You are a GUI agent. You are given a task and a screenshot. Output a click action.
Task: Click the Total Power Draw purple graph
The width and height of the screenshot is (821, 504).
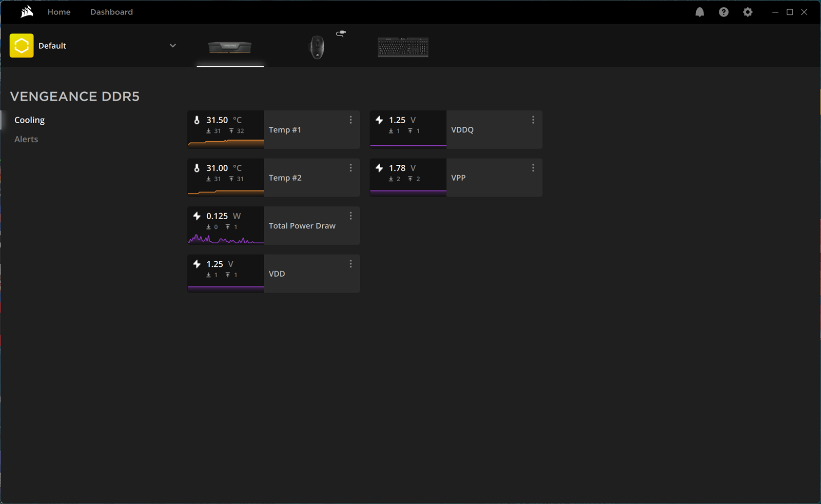pyautogui.click(x=226, y=239)
